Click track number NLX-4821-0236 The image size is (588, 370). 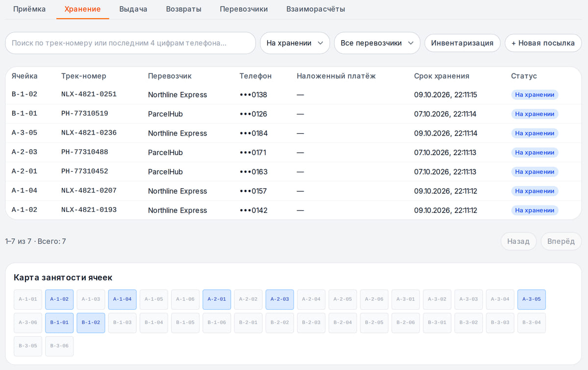point(89,133)
